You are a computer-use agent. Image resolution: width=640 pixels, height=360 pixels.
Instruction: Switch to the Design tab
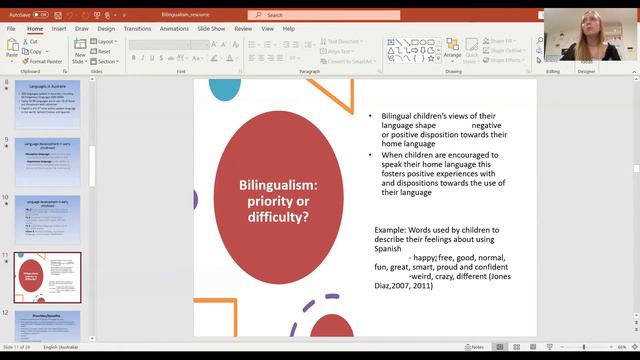tap(106, 29)
